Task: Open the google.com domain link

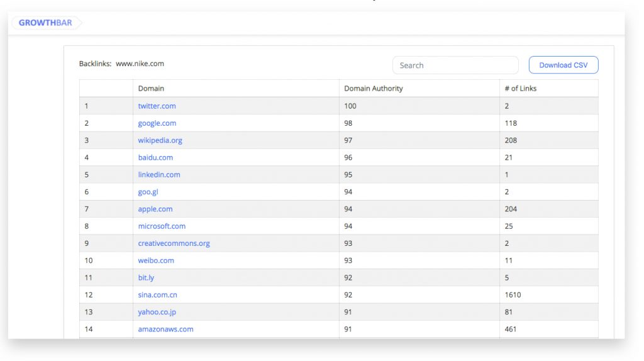Action: (157, 123)
